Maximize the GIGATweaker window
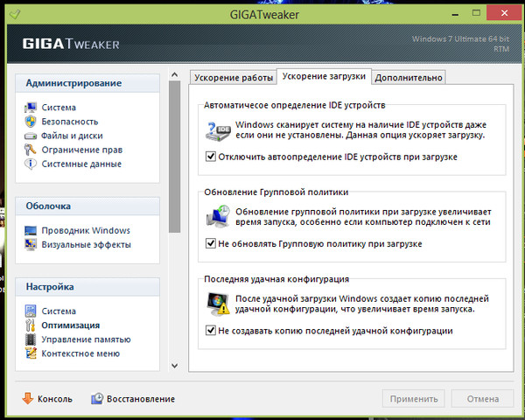 476,13
